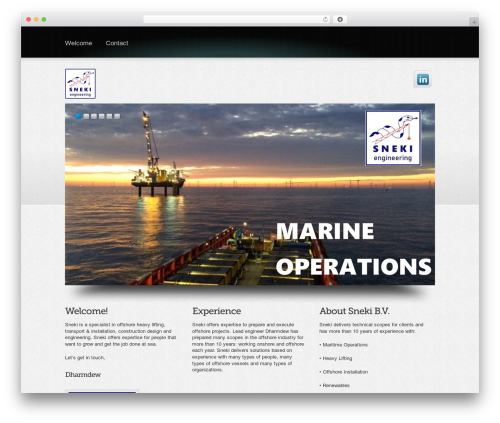The height and width of the screenshot is (423, 500).
Task: Click the Offshore Installation bullet
Action: point(344,372)
